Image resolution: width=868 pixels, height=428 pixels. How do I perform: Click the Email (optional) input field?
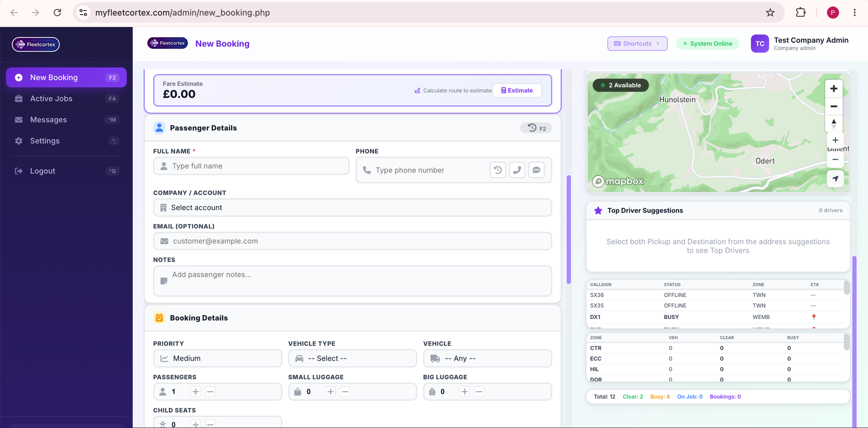(x=353, y=241)
